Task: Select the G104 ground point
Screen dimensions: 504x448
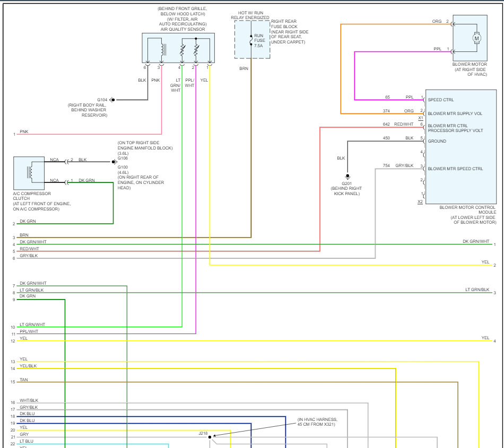Action: [112, 100]
